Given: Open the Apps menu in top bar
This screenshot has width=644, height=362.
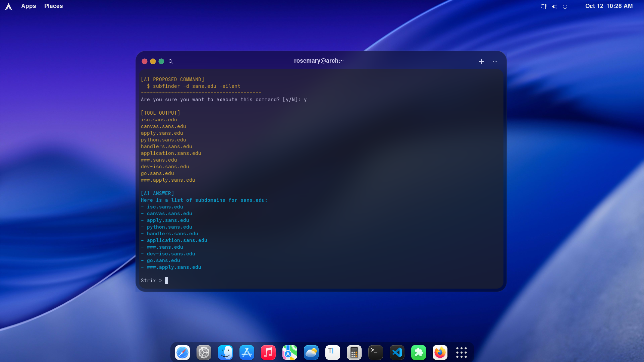Looking at the screenshot, I should coord(29,6).
